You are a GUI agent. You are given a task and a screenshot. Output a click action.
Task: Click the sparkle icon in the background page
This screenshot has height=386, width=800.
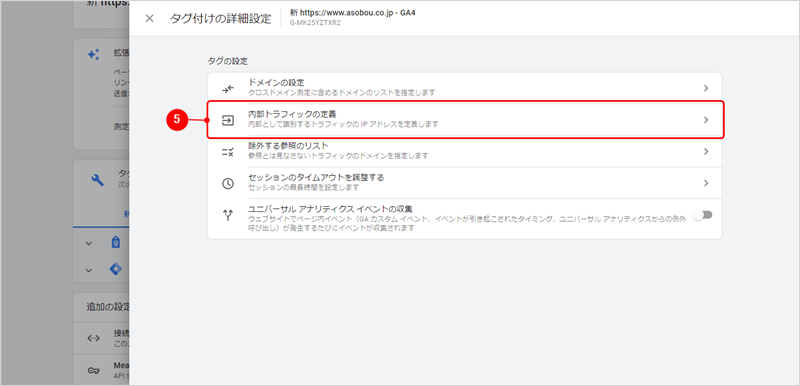[x=93, y=55]
